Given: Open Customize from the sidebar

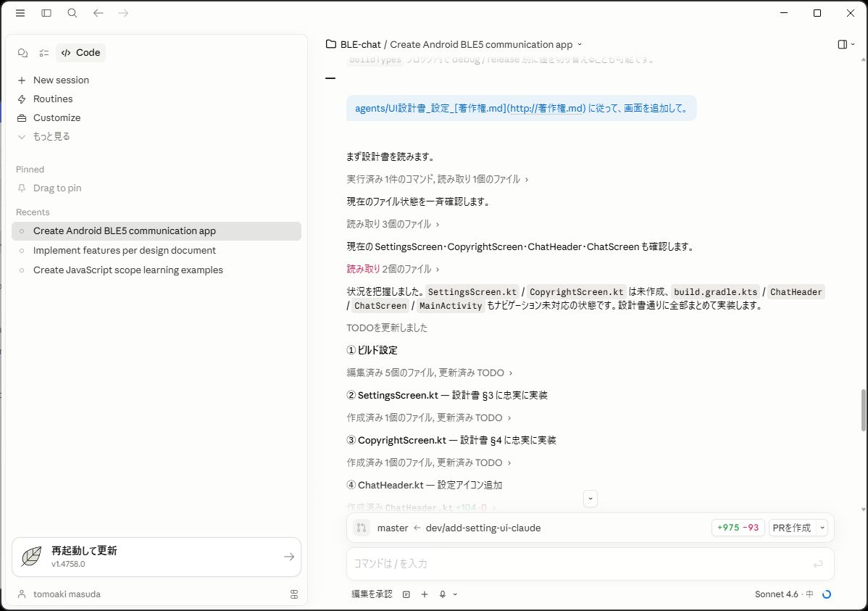Looking at the screenshot, I should point(57,118).
